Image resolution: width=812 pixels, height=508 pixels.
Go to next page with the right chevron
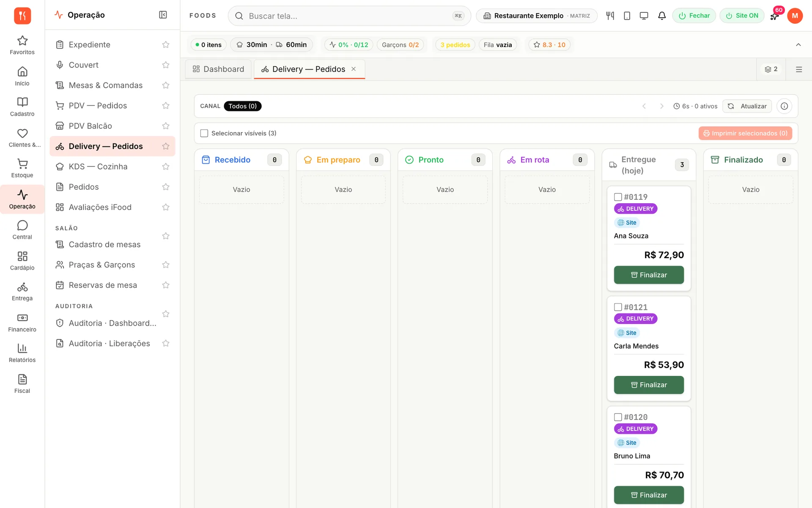[662, 106]
